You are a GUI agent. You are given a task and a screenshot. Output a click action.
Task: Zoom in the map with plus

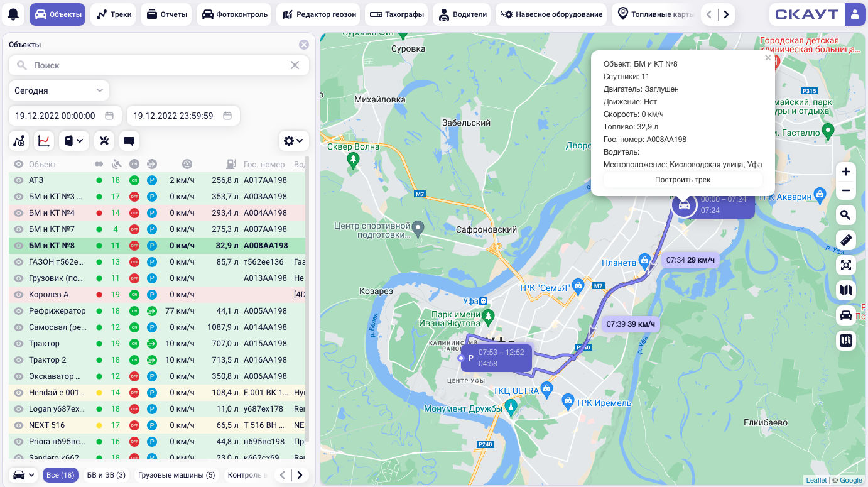point(846,172)
